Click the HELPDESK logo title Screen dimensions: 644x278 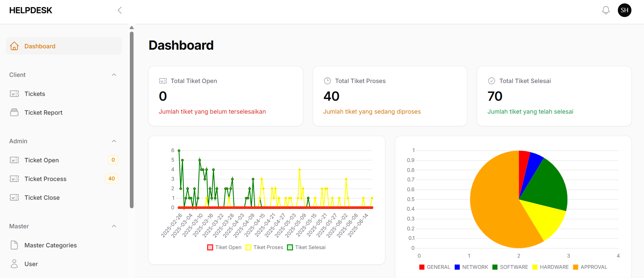click(x=31, y=11)
